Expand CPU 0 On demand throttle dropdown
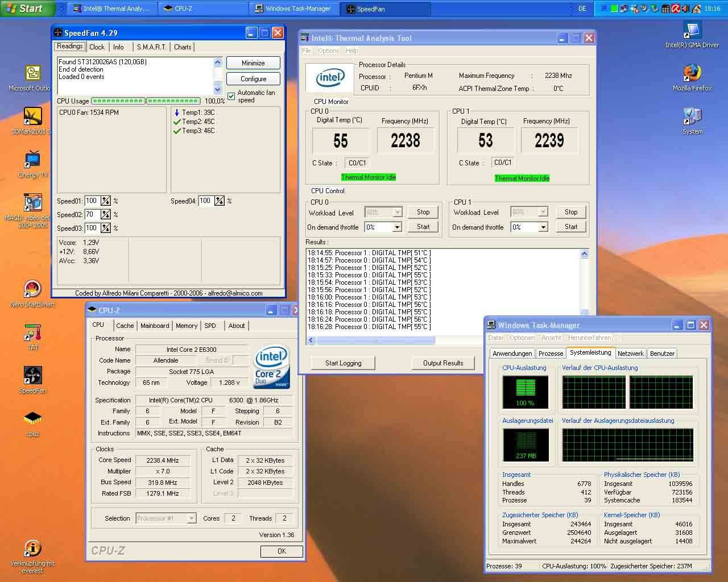 pos(398,227)
